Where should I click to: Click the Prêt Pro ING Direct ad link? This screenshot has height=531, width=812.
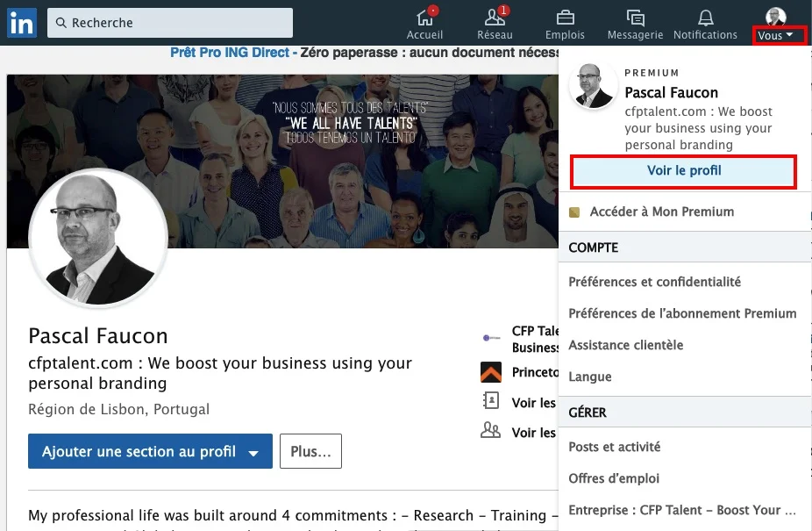(x=230, y=53)
